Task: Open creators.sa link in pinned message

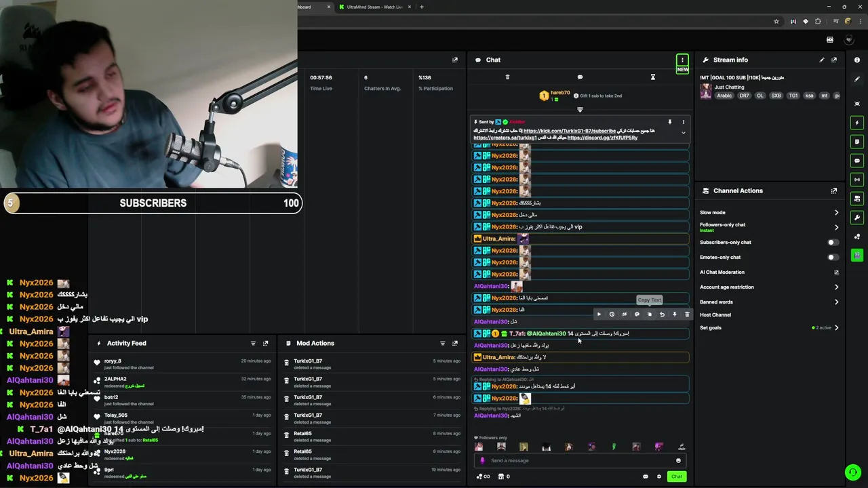Action: pyautogui.click(x=505, y=138)
